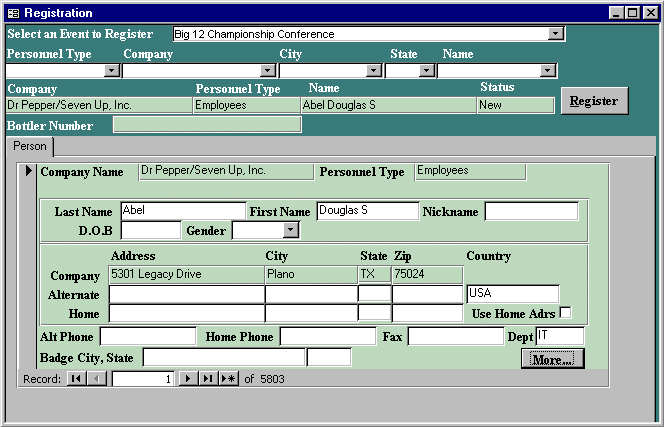This screenshot has width=664, height=427.
Task: Open the Gender dropdown
Action: (290, 230)
